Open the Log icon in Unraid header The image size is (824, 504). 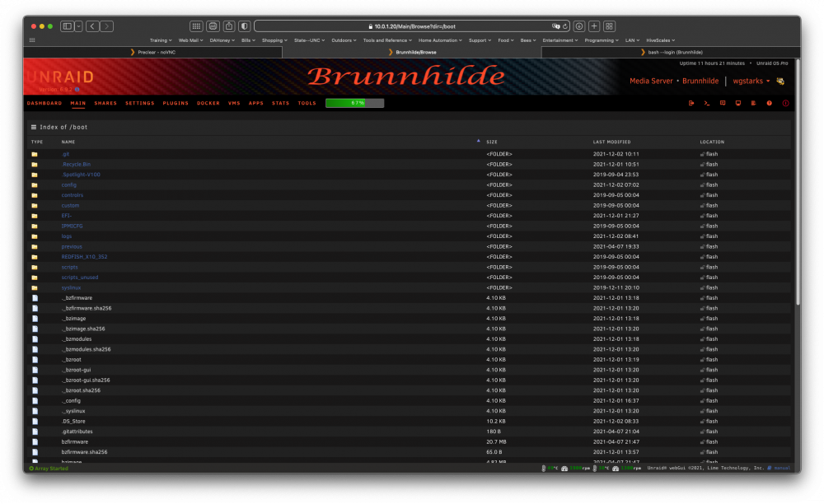754,104
